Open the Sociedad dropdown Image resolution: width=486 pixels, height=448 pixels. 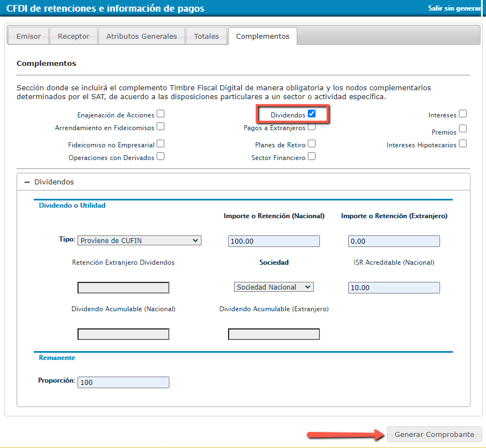tap(273, 287)
